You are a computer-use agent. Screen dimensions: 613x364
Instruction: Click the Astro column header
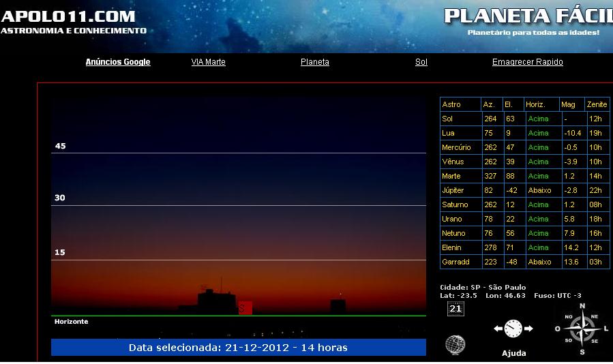tap(451, 104)
